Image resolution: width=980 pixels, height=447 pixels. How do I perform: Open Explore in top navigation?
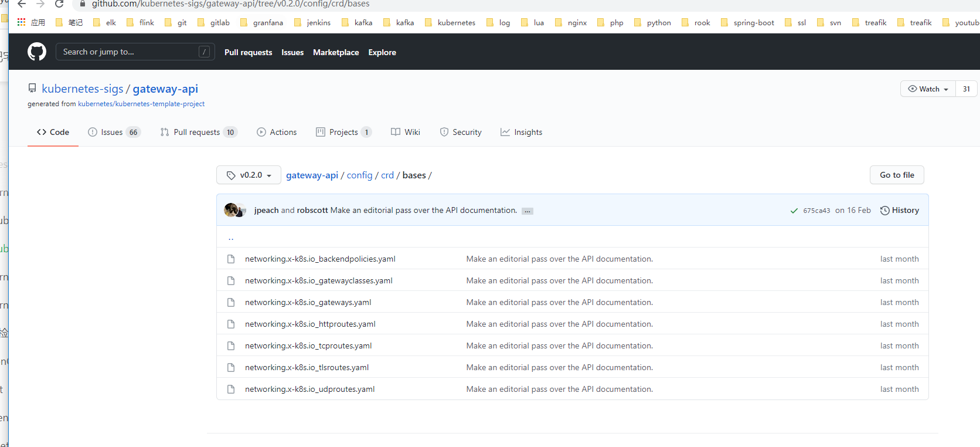(x=382, y=52)
